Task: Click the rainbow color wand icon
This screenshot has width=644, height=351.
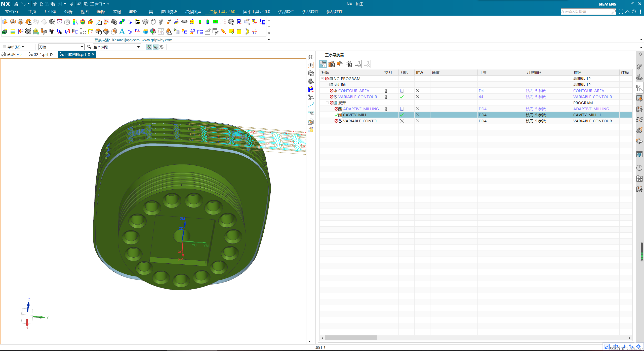Action: 75,22
